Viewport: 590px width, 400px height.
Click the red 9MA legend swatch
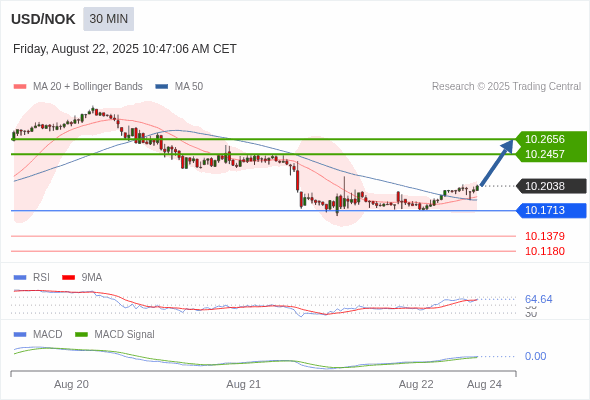(x=68, y=278)
